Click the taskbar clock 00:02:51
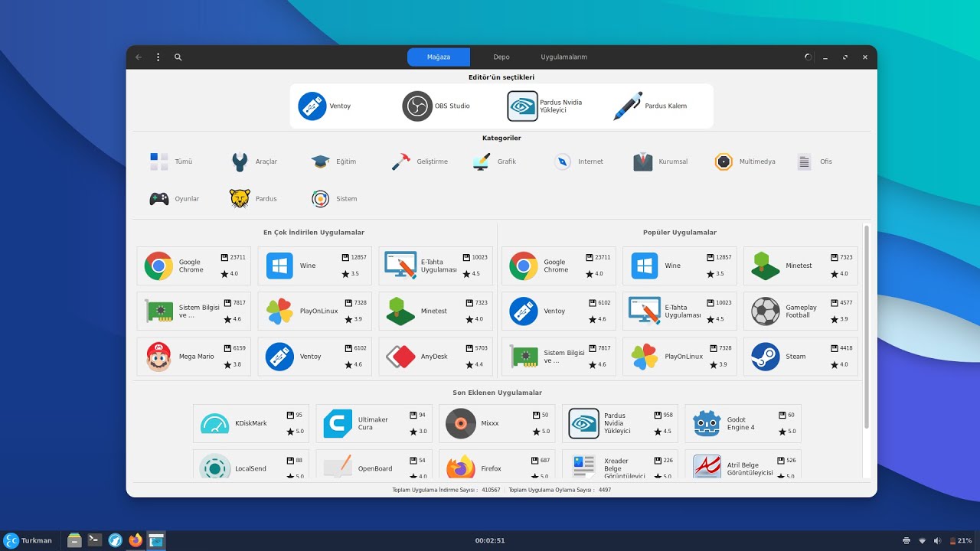Screen dimensions: 980x551 [x=490, y=540]
